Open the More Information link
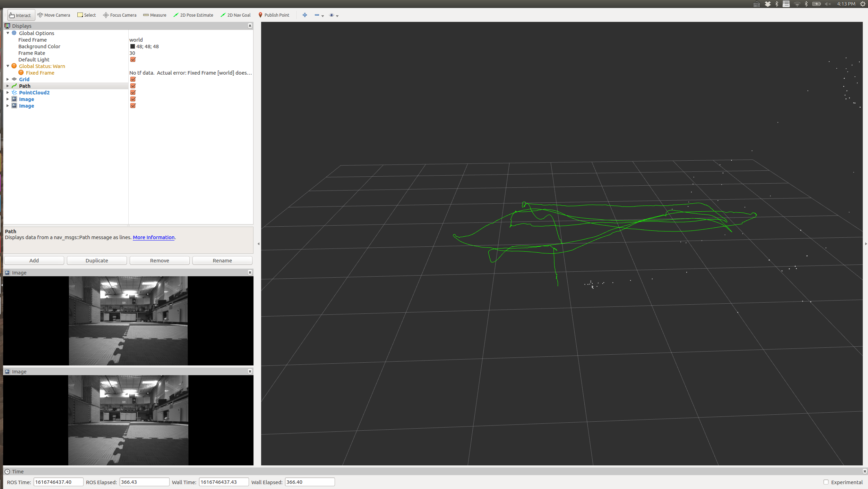868x489 pixels. coord(153,237)
